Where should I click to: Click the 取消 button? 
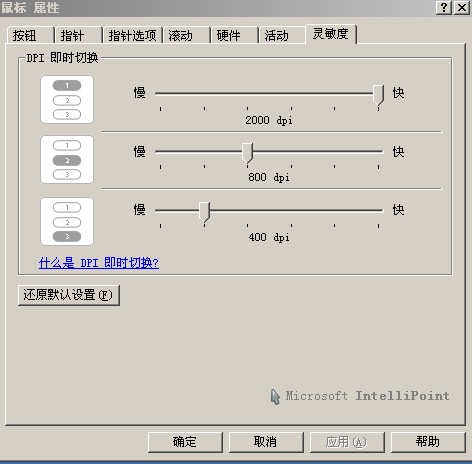coord(266,442)
